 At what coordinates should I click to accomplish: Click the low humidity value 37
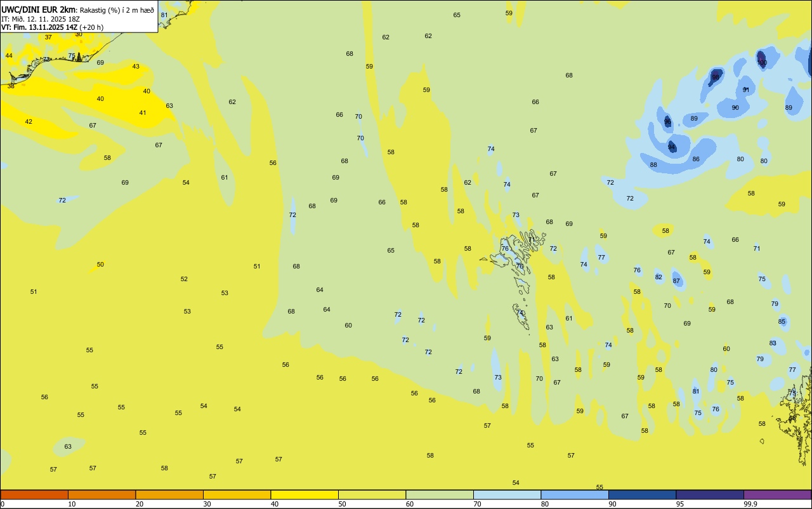(48, 37)
